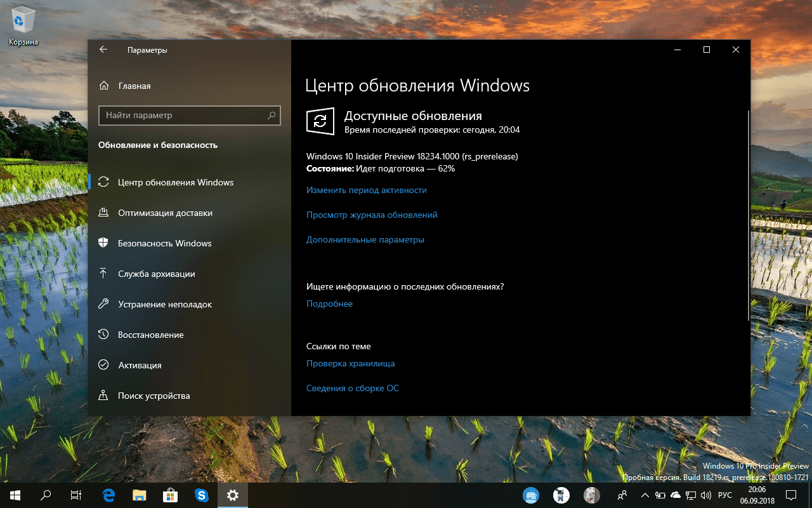Click the Оптимизация доставки icon
The image size is (812, 508).
pyautogui.click(x=103, y=213)
